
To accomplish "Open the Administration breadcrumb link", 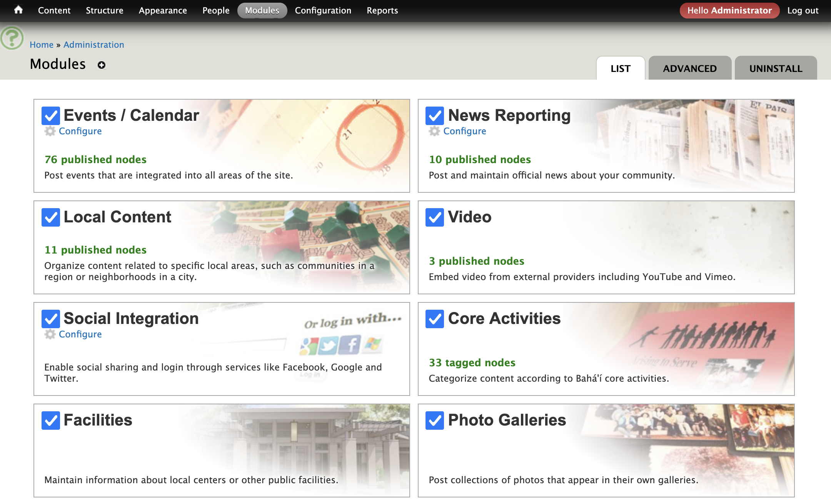I will click(x=94, y=45).
